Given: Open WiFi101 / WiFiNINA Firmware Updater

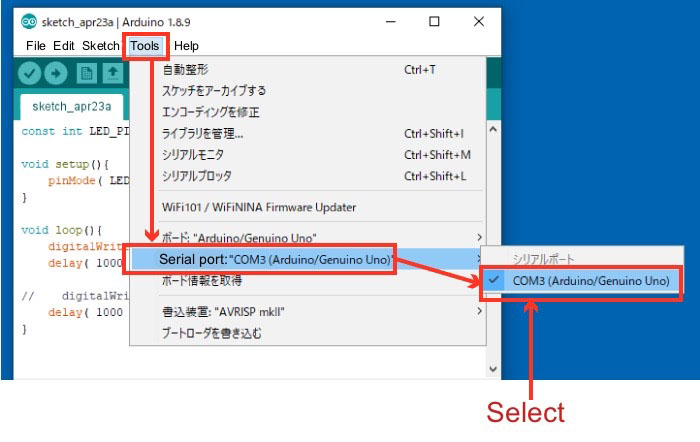Looking at the screenshot, I should point(308,207).
